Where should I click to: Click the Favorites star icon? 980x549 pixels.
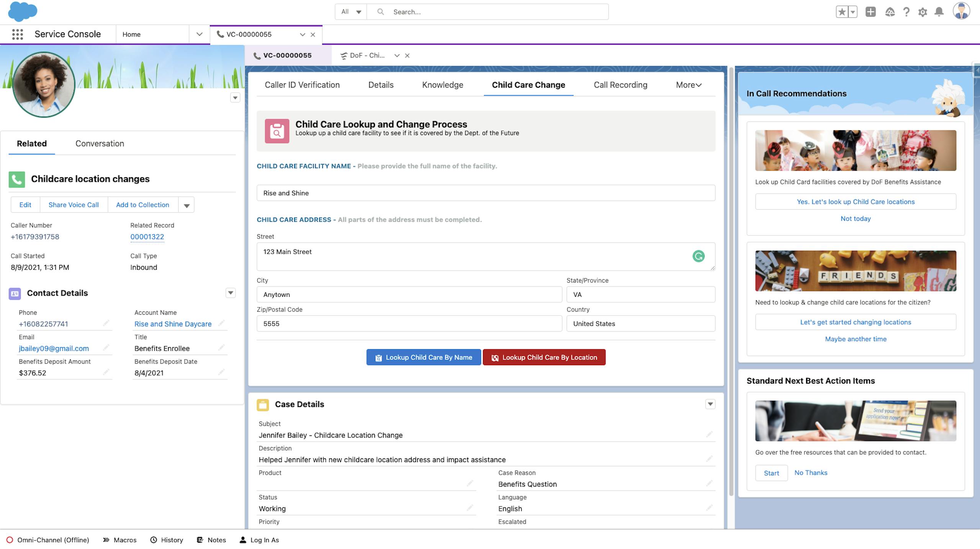pos(841,12)
